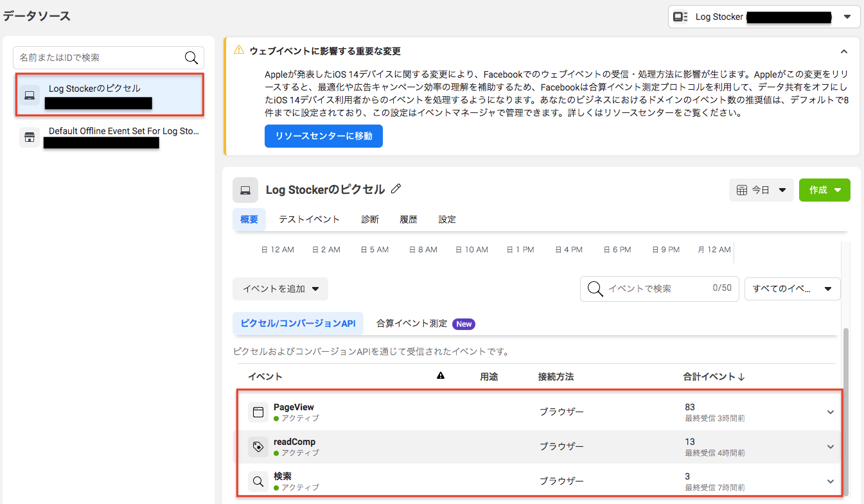This screenshot has height=504, width=864.
Task: Open the すべてのイベント filter dropdown
Action: click(x=793, y=289)
